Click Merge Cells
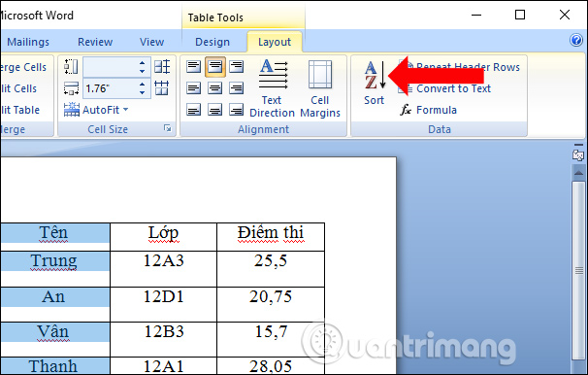Viewport: 588px width, 375px height. [23, 67]
